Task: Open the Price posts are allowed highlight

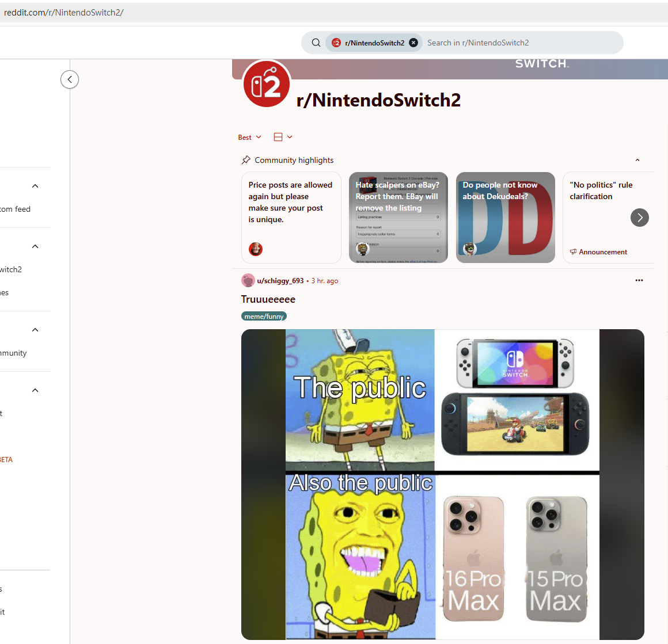Action: (x=291, y=218)
